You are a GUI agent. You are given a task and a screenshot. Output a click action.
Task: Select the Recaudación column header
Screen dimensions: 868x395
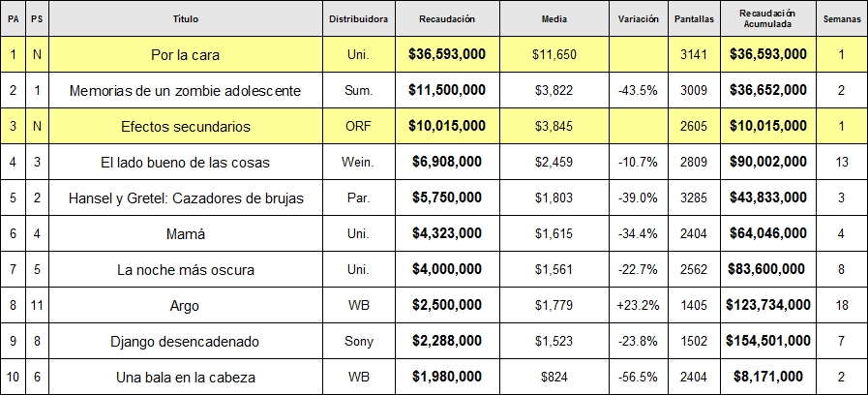pos(447,18)
